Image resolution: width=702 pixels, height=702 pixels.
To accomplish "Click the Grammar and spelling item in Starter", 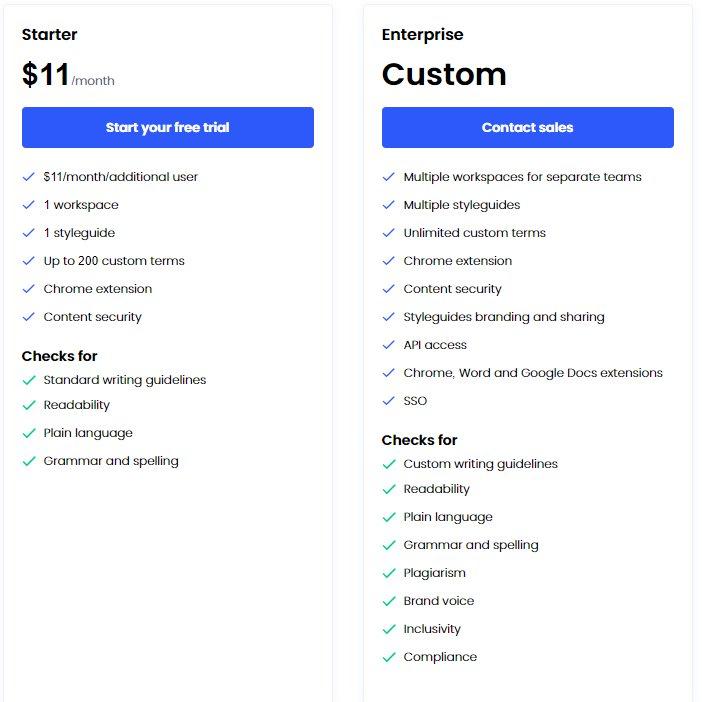I will [x=111, y=461].
